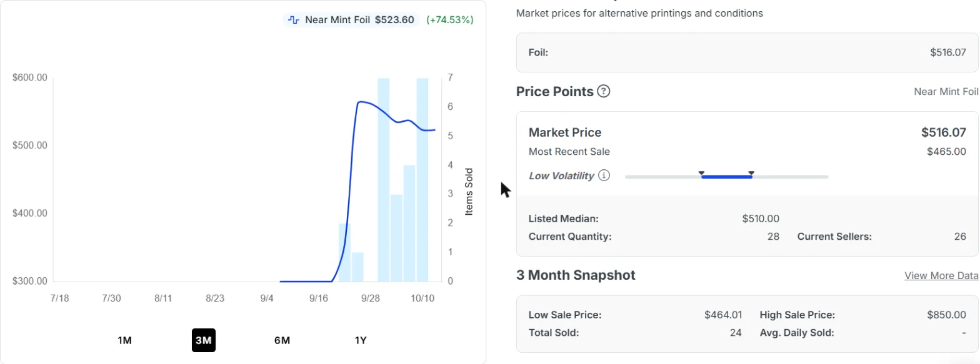Click the Listed Median $510.00 value
The image size is (980, 364).
[x=761, y=219]
